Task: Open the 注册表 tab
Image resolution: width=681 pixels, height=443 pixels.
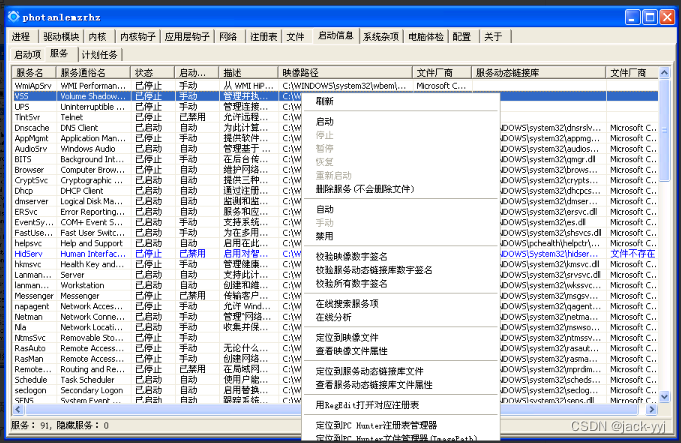Action: (x=264, y=37)
